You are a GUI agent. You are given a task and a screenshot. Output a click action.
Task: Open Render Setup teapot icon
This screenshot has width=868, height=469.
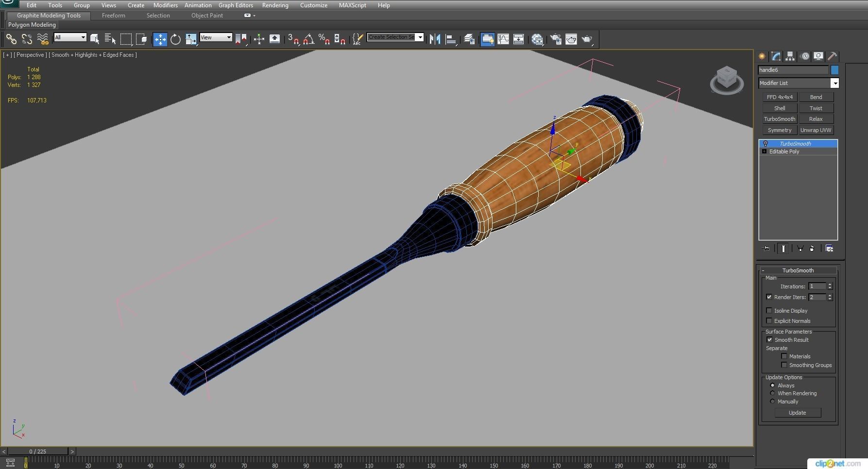pyautogui.click(x=556, y=39)
